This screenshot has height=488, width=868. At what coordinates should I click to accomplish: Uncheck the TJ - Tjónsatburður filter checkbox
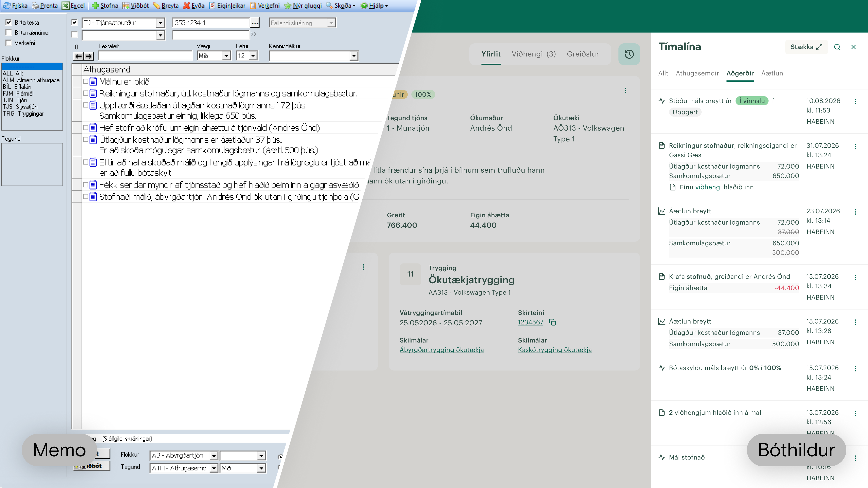75,23
